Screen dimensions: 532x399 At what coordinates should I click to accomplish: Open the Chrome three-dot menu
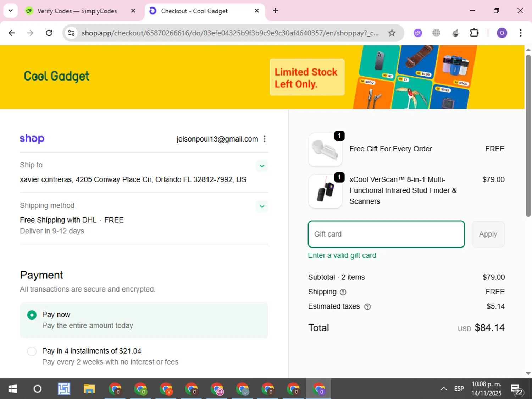tap(521, 33)
